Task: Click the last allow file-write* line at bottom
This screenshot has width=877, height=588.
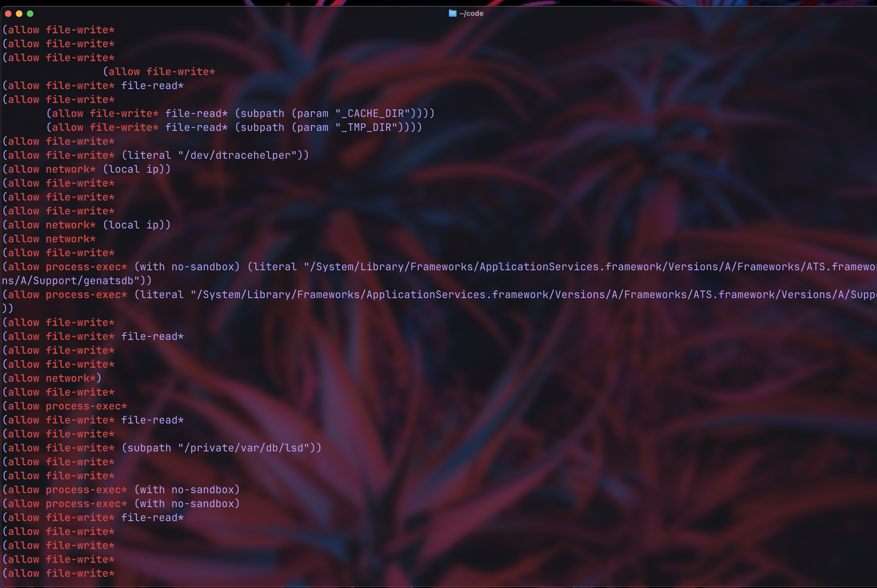Action: coord(59,573)
